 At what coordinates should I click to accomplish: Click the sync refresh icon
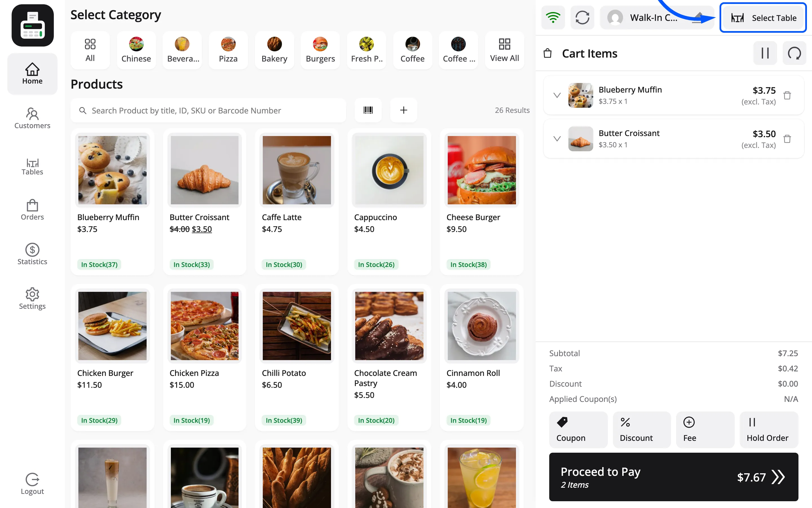point(582,17)
